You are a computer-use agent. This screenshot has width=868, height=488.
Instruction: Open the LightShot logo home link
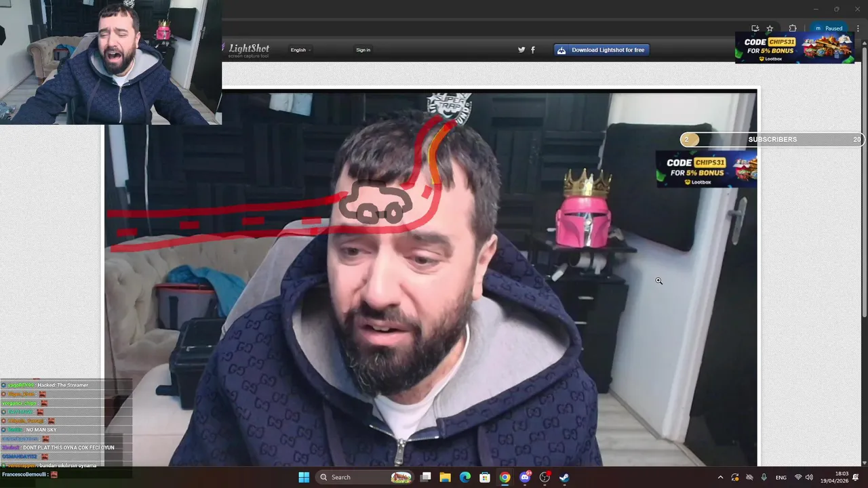(x=246, y=49)
